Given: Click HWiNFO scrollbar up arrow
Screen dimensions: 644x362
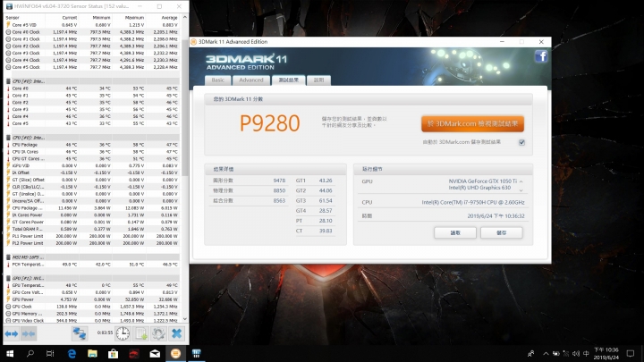Looking at the screenshot, I should click(x=184, y=18).
